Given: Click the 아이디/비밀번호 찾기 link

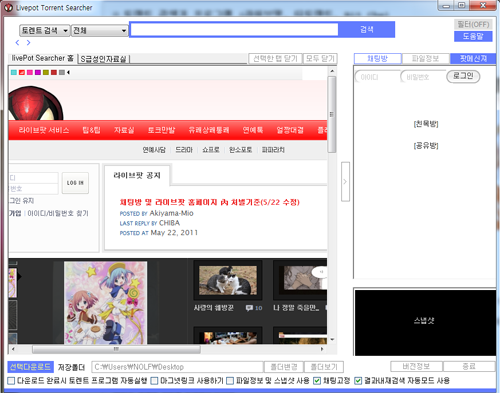Looking at the screenshot, I should (58, 213).
